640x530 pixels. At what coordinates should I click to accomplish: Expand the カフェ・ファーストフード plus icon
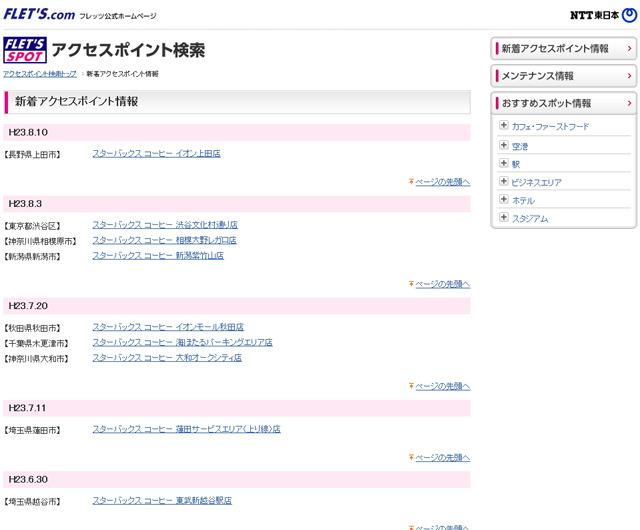click(x=504, y=125)
